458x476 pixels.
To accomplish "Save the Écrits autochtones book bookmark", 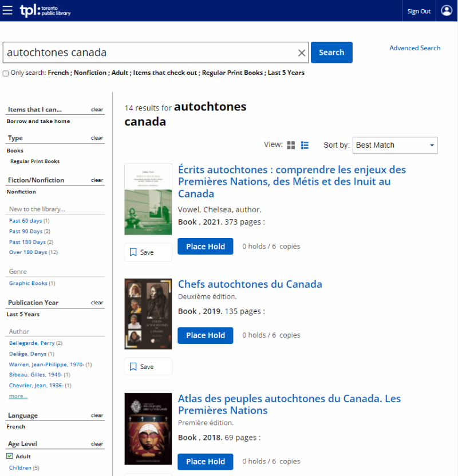I will click(148, 252).
